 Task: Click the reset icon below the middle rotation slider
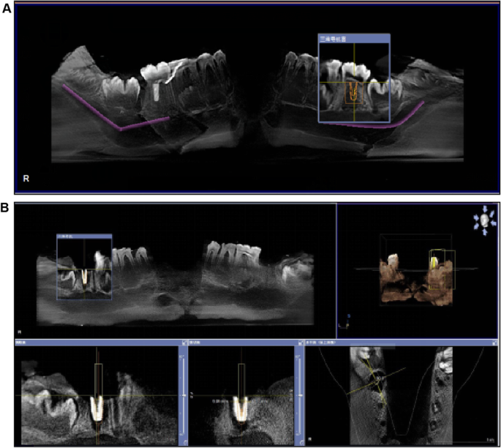click(x=301, y=442)
